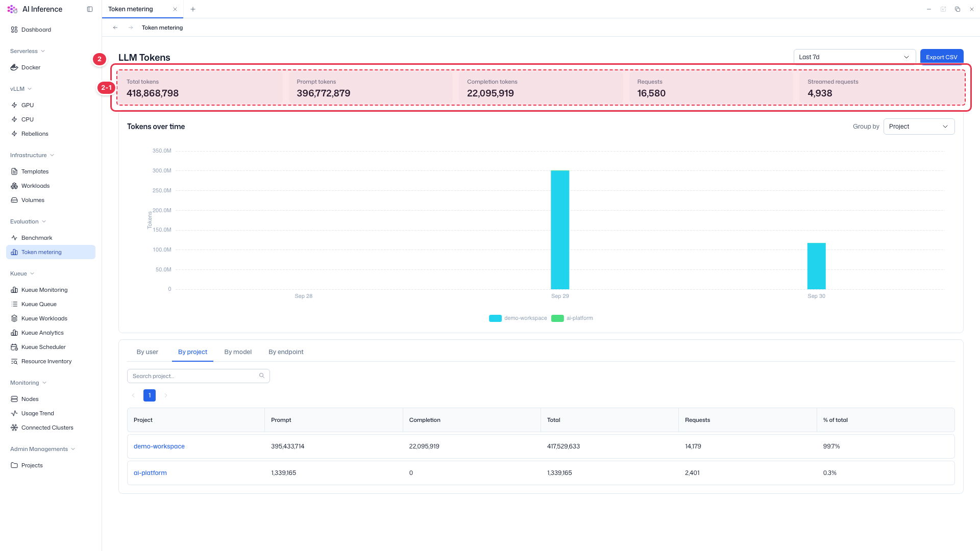Switch to the By endpoint tab
Viewport: 980px width, 551px height.
click(x=286, y=352)
